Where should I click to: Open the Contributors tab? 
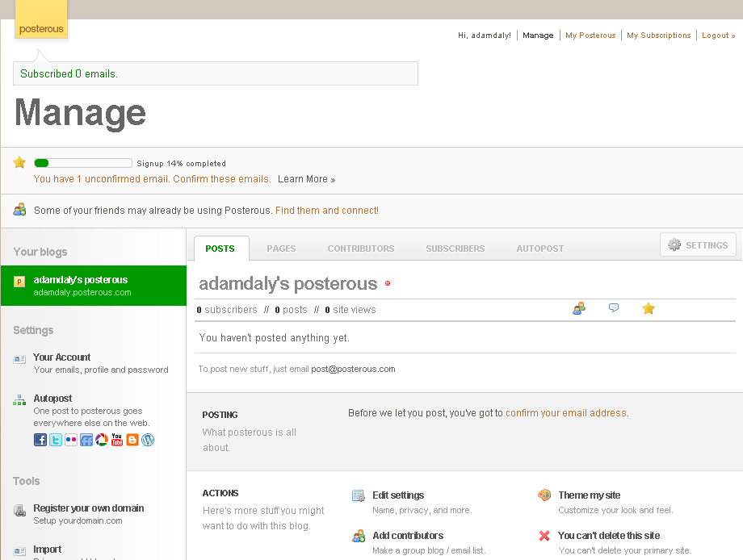point(361,249)
